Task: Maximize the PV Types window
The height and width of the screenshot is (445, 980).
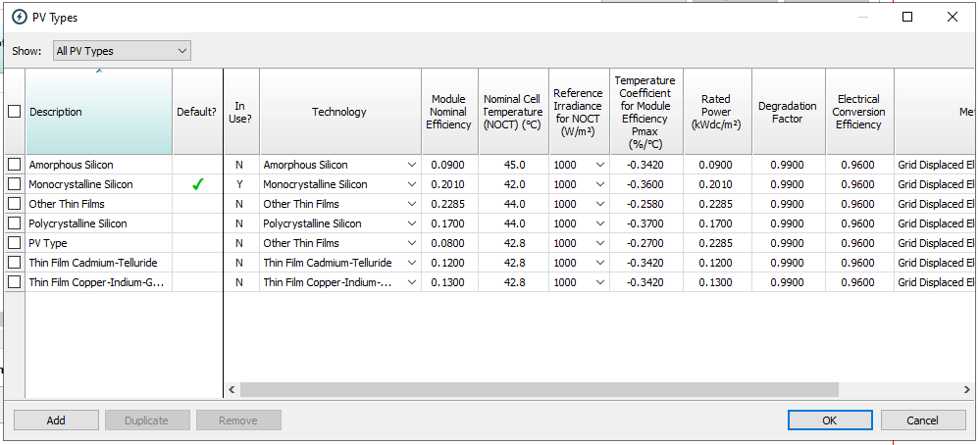Action: [x=907, y=17]
